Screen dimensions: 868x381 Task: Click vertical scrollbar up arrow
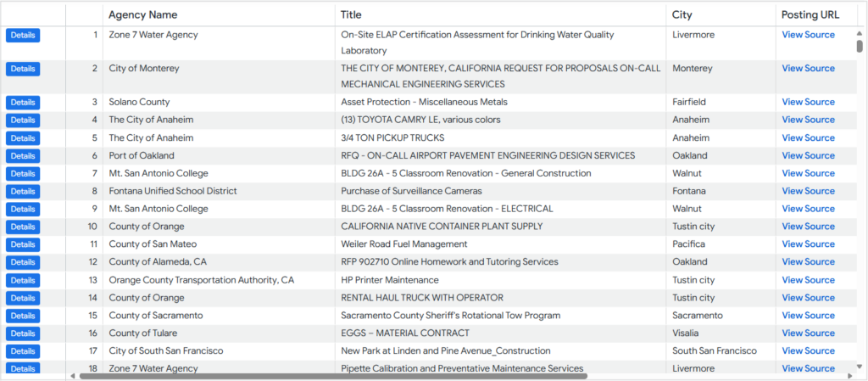[x=860, y=33]
